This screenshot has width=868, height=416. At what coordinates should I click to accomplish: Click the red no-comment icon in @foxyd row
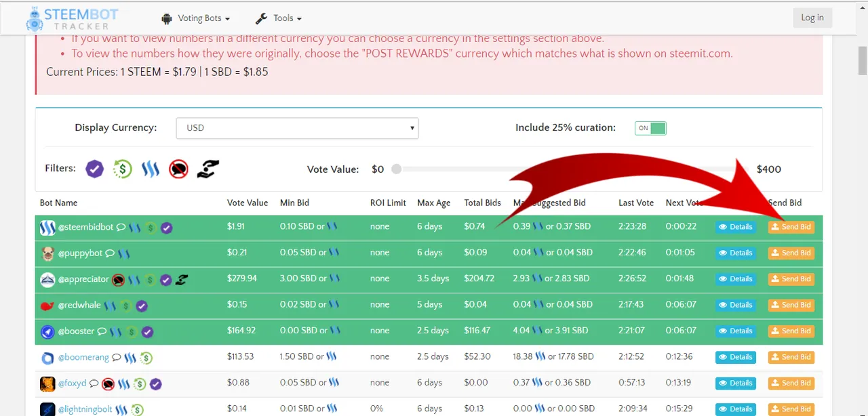point(108,383)
